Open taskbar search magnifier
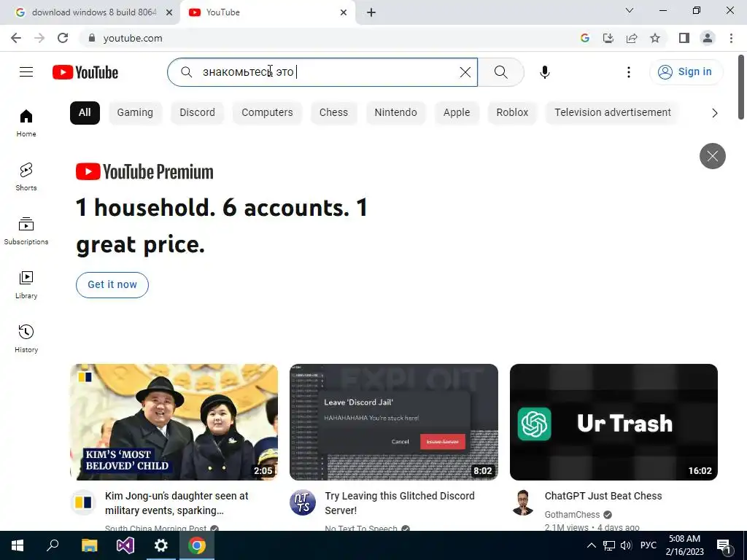Image resolution: width=747 pixels, height=560 pixels. pyautogui.click(x=53, y=545)
